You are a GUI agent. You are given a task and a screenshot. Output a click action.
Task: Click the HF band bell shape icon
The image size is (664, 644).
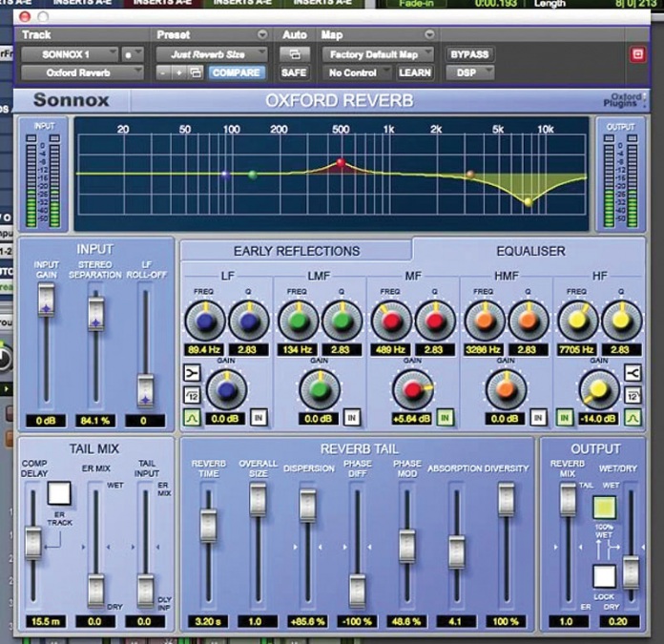pos(633,418)
